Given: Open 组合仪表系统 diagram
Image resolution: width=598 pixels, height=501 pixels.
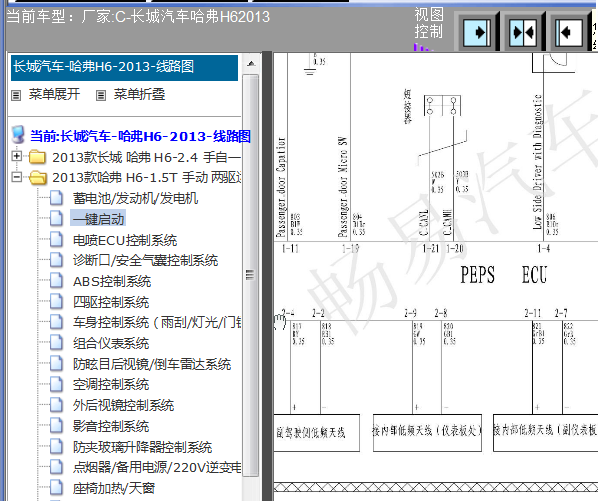Looking at the screenshot, I should (x=111, y=343).
